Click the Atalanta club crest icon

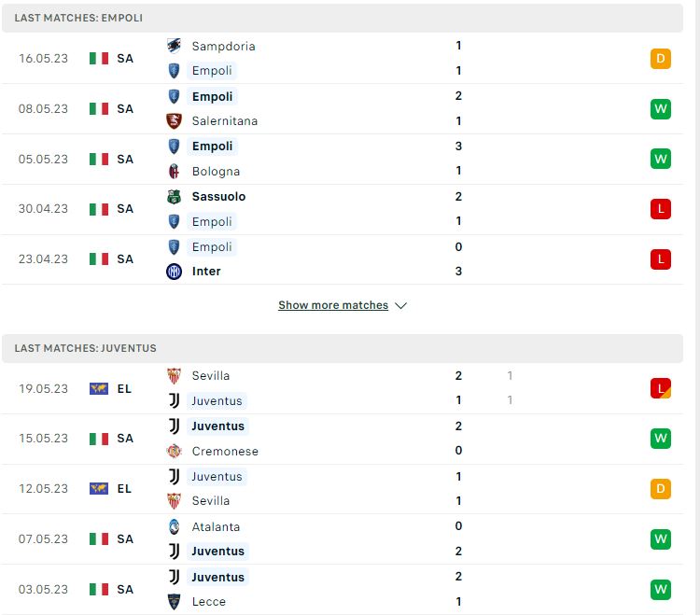pyautogui.click(x=174, y=526)
